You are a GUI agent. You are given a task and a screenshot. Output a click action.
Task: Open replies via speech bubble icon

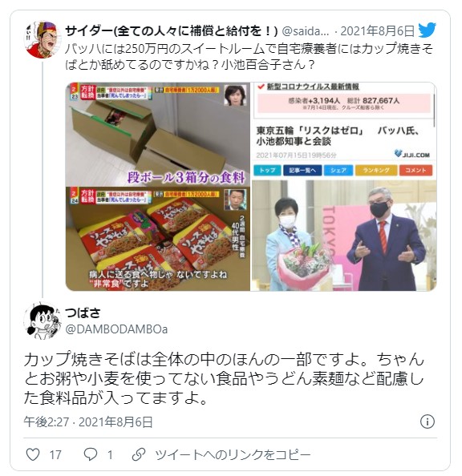pyautogui.click(x=91, y=454)
